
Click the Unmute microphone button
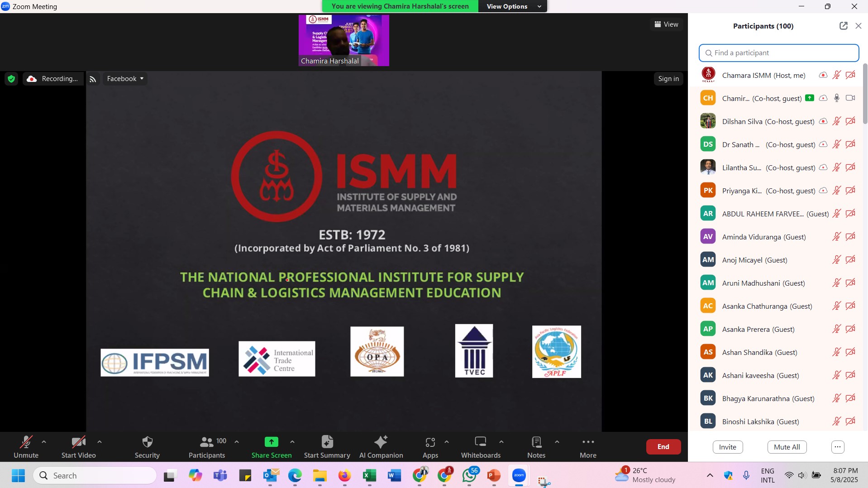click(x=26, y=447)
